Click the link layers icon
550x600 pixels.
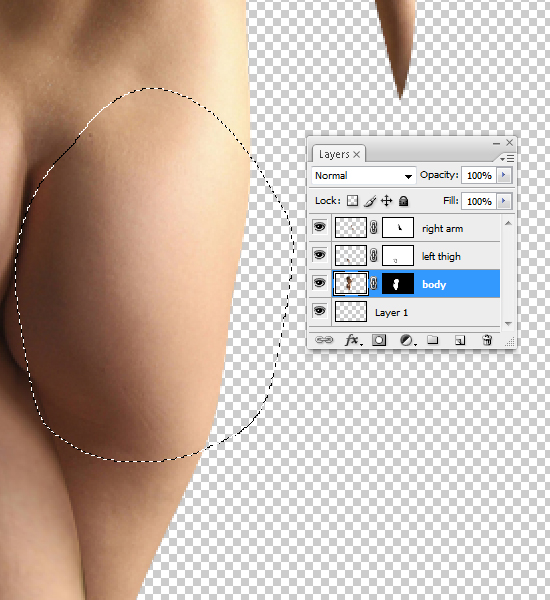click(324, 340)
